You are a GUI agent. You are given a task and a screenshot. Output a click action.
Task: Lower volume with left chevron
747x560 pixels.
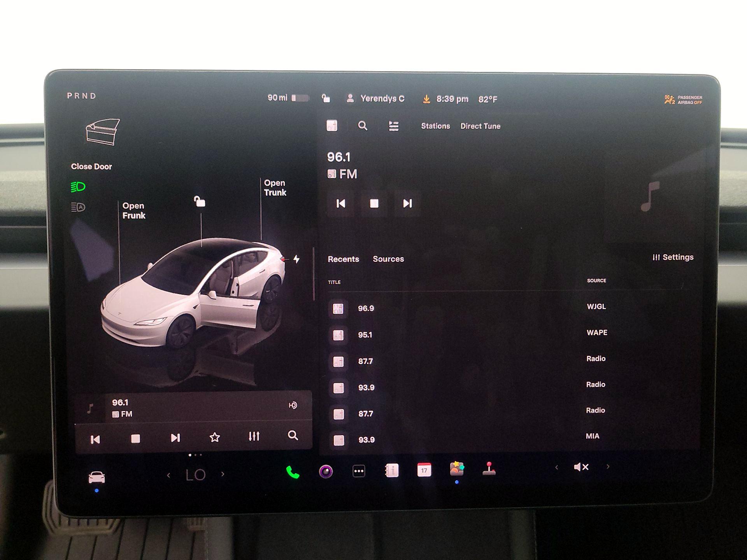click(557, 467)
